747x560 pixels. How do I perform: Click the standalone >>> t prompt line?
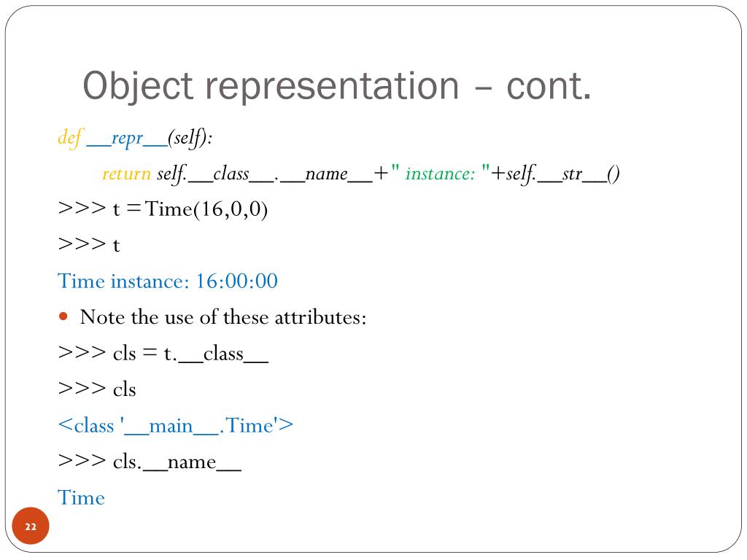click(x=89, y=245)
